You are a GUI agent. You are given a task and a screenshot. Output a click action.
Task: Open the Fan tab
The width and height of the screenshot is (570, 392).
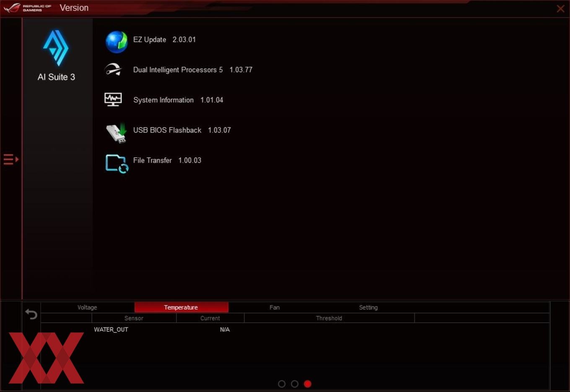(x=275, y=307)
